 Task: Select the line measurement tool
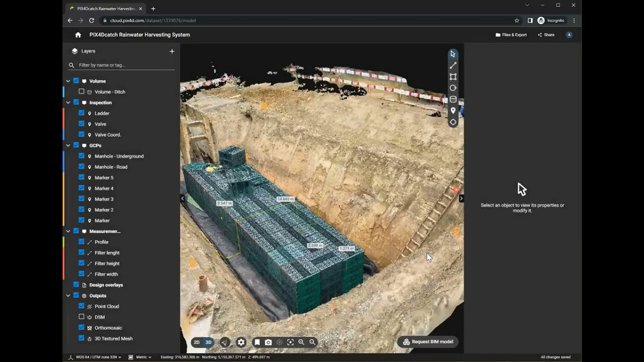click(453, 65)
